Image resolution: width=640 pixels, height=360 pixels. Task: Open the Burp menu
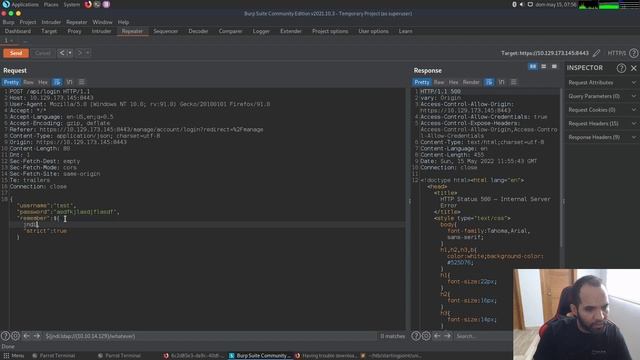tap(8, 22)
